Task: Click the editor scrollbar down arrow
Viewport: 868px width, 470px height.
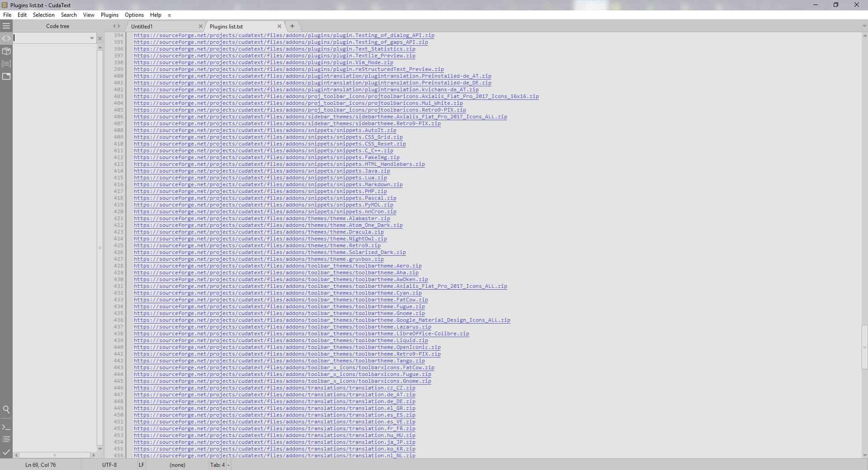Action: [x=864, y=455]
